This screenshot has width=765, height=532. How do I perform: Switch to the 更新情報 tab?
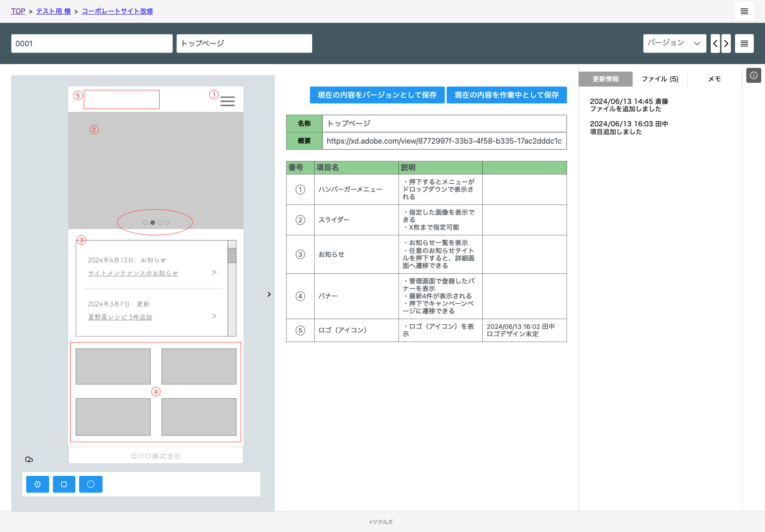[x=605, y=79]
